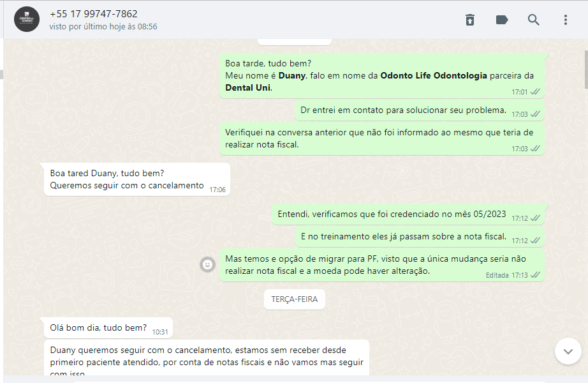Click the TERÇA-FEIRA date divider chip
Viewport: 588px width, 383px height.
tap(295, 299)
